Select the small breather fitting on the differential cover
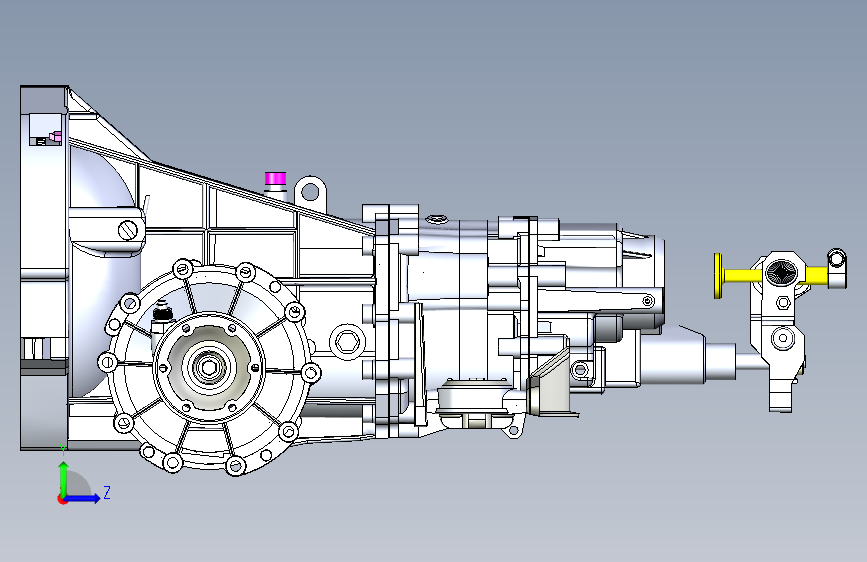The image size is (867, 562). (161, 313)
